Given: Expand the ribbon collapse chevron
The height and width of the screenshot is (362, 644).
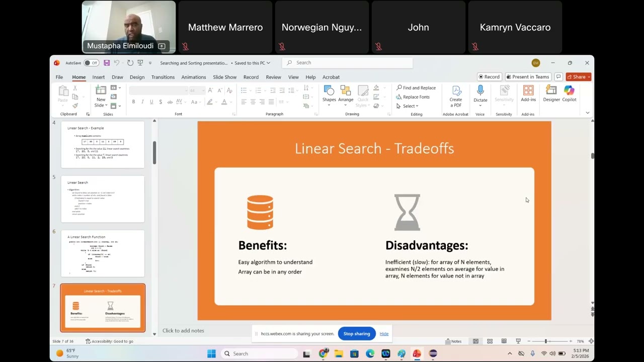Looking at the screenshot, I should pos(587,113).
